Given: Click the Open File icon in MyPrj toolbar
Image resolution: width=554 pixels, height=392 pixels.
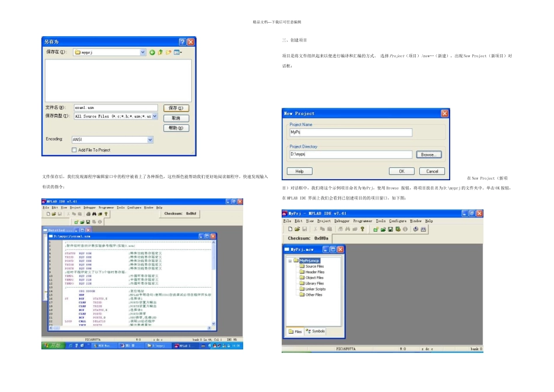Looking at the screenshot, I should (x=297, y=229).
